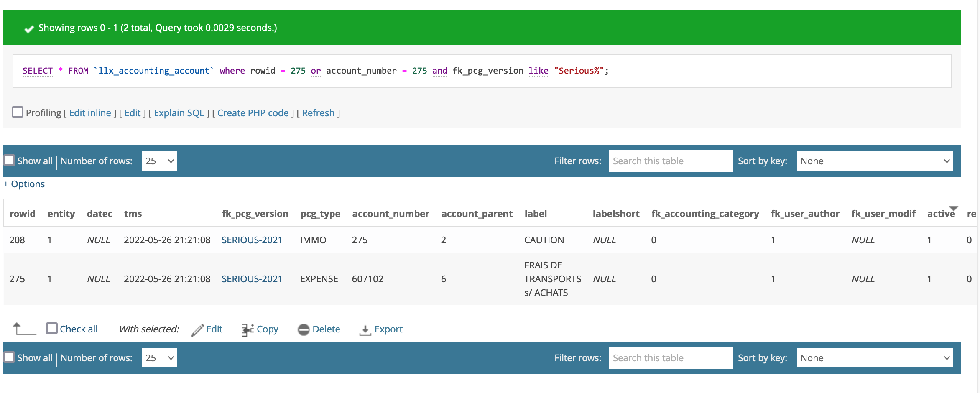This screenshot has width=980, height=393.
Task: Open SERIOUS-2021 link in row 208
Action: (x=251, y=240)
